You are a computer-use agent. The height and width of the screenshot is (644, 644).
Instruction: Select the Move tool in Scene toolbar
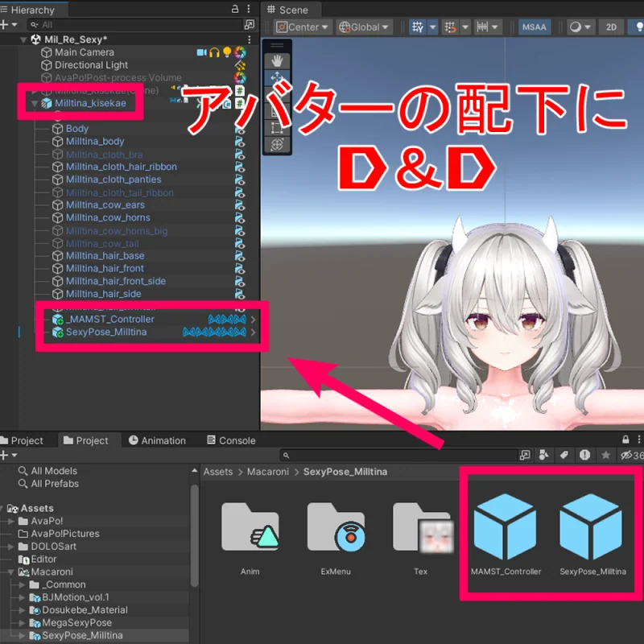click(277, 77)
